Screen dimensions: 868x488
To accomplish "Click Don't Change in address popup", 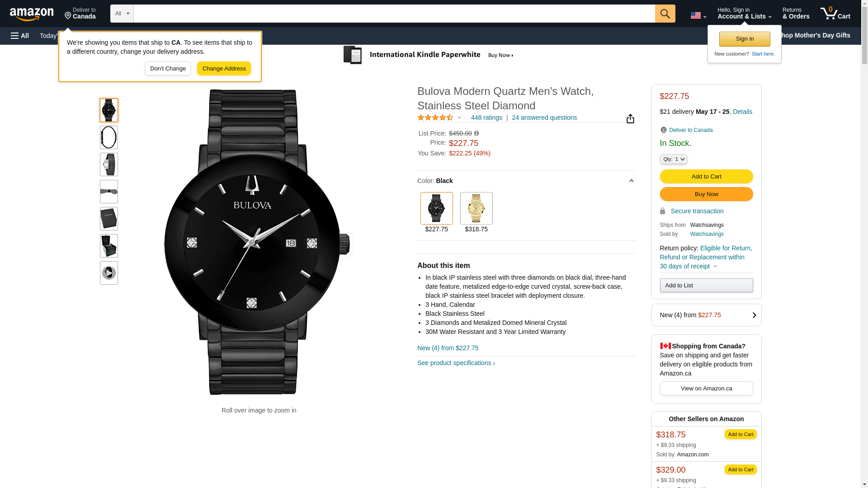I will pyautogui.click(x=168, y=69).
